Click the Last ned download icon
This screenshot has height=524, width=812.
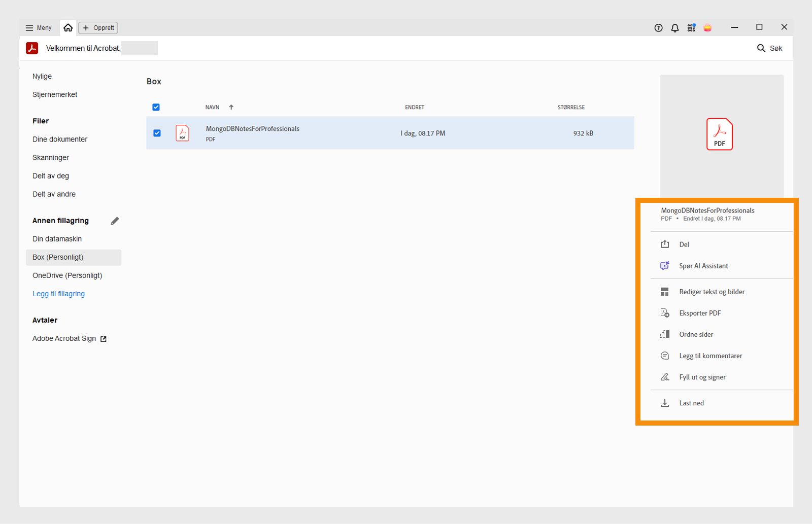665,403
